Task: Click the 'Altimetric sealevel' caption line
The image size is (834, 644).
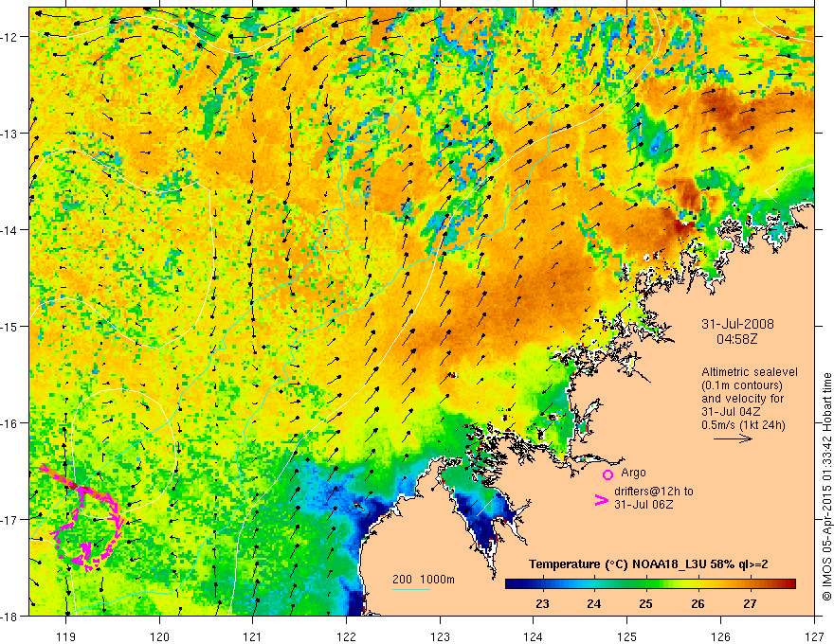Action: pos(750,372)
